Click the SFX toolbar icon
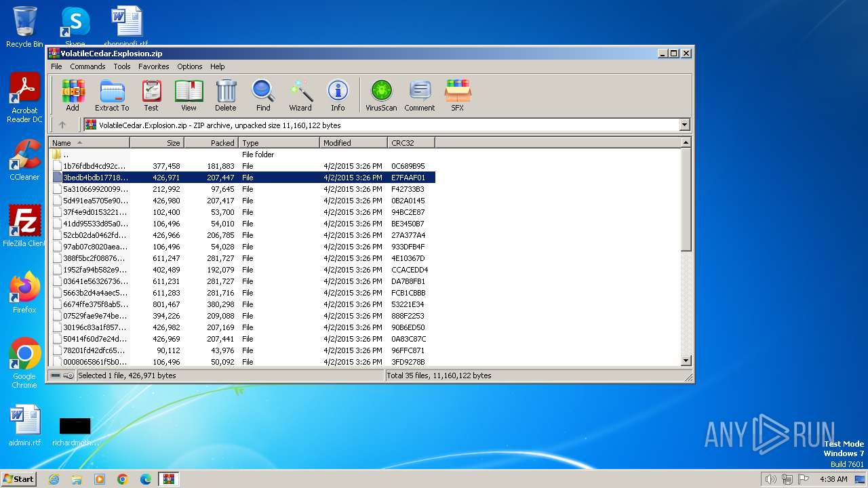 click(458, 96)
